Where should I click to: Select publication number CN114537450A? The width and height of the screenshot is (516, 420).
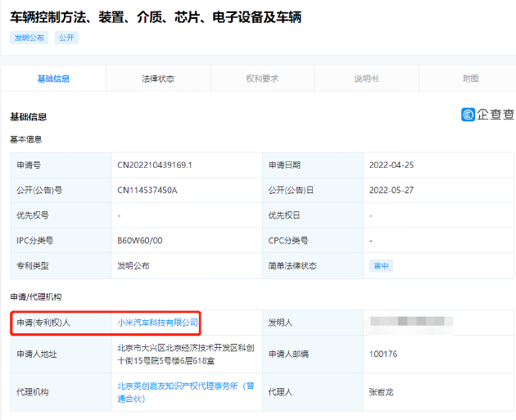(x=147, y=190)
